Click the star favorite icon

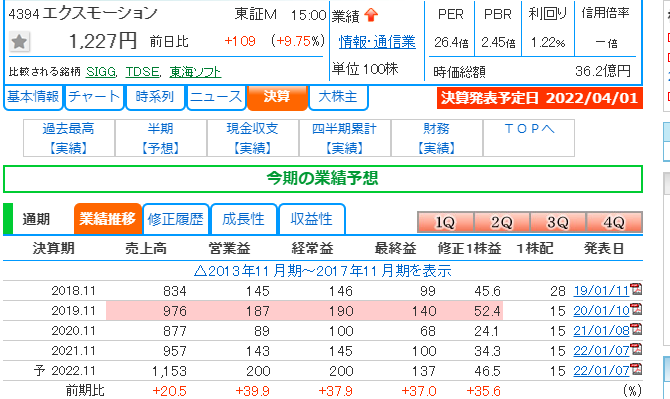[19, 42]
